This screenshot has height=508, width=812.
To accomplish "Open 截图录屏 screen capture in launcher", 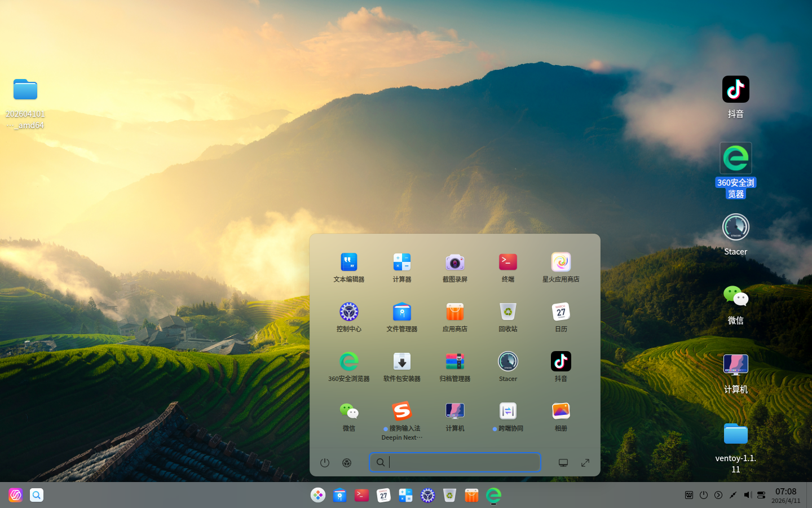I will pos(454,262).
